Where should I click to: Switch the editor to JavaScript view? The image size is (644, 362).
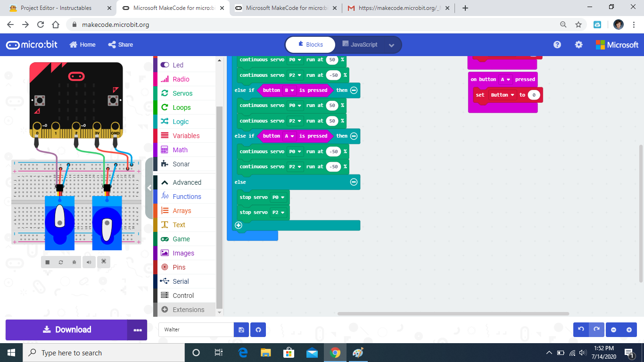click(x=360, y=45)
